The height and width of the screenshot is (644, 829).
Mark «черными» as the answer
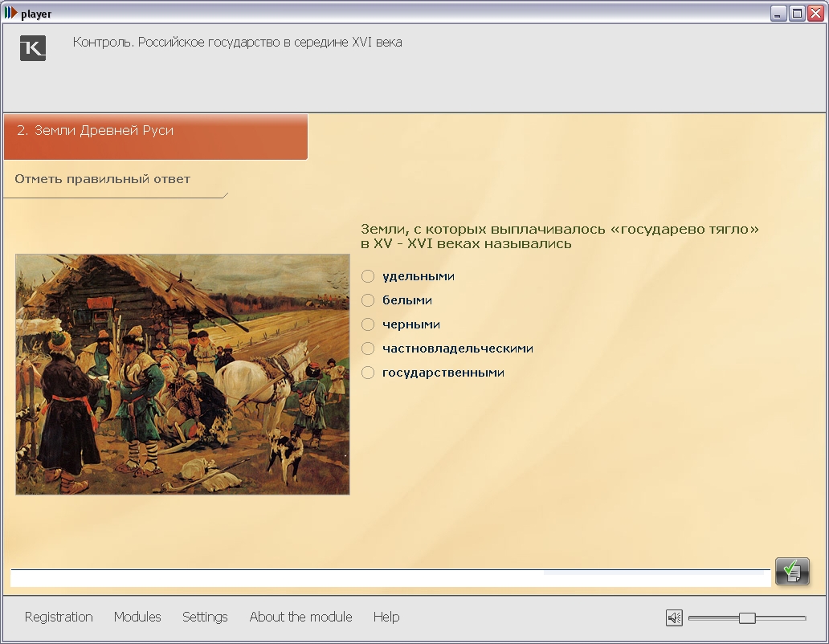(x=369, y=324)
